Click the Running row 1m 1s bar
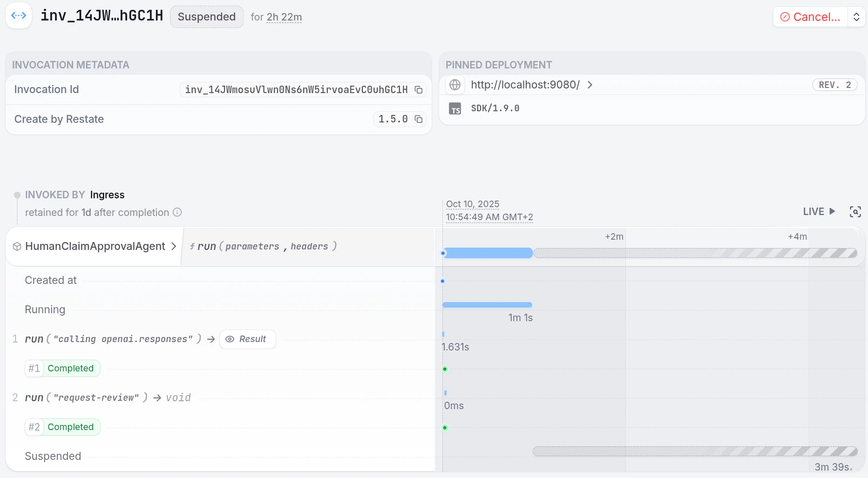The width and height of the screenshot is (868, 478). pyautogui.click(x=487, y=305)
